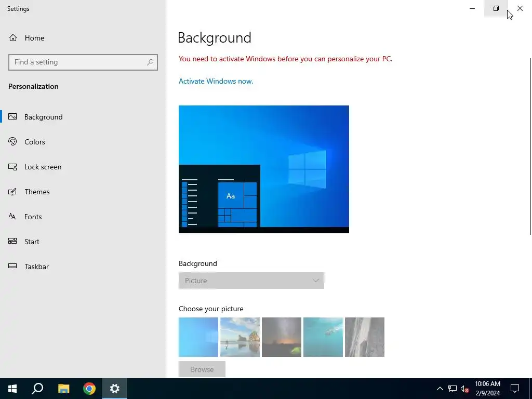Click Activate Windows now link
The height and width of the screenshot is (399, 532).
point(216,81)
